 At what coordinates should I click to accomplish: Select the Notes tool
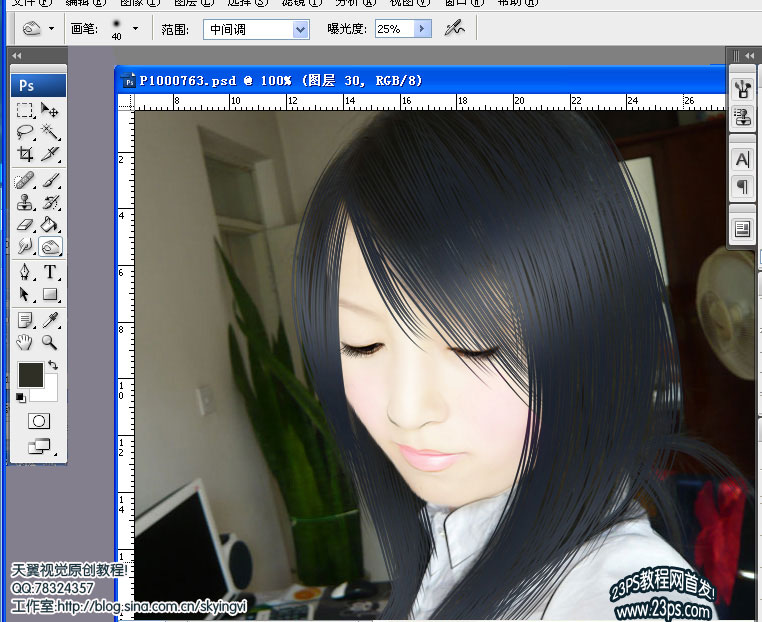(25, 320)
